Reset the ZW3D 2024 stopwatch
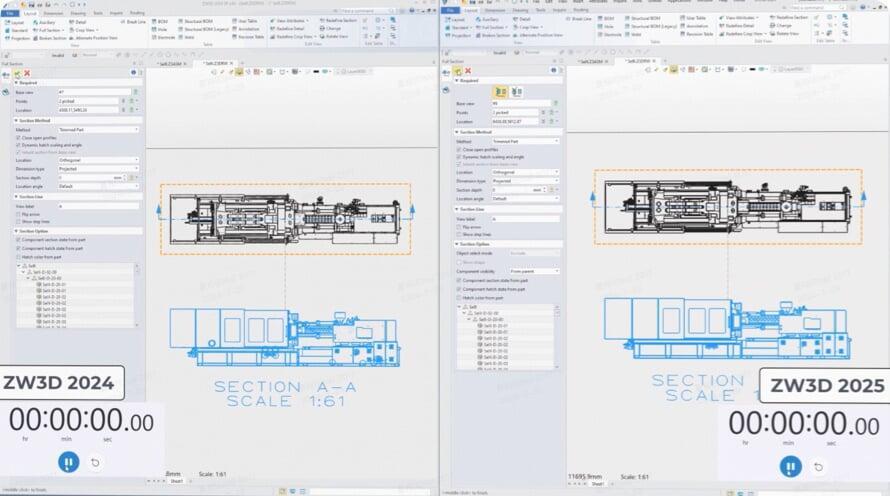 coord(95,463)
